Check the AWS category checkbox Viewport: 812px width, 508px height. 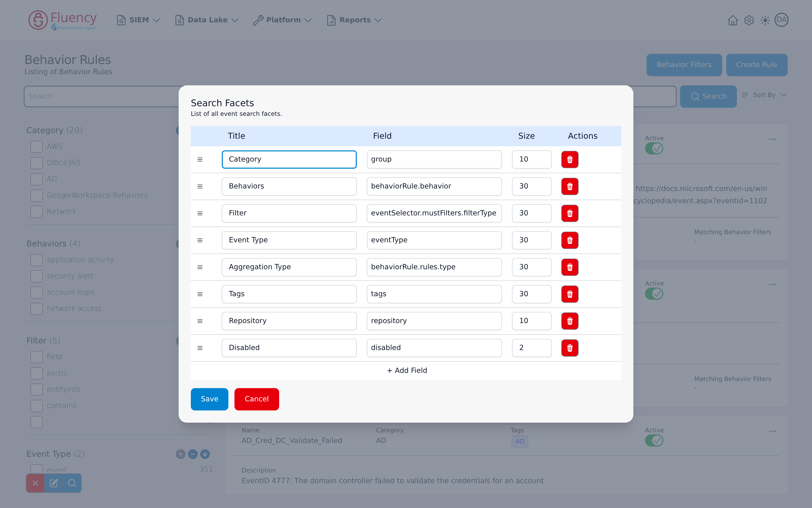[x=37, y=147]
